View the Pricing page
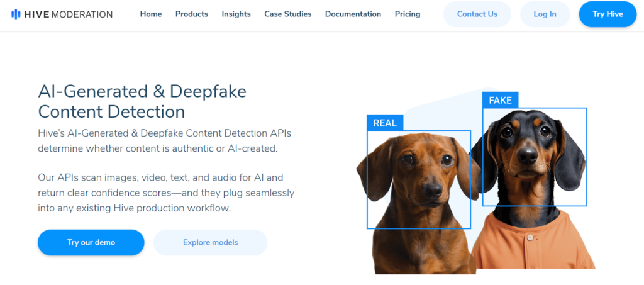 coord(408,14)
